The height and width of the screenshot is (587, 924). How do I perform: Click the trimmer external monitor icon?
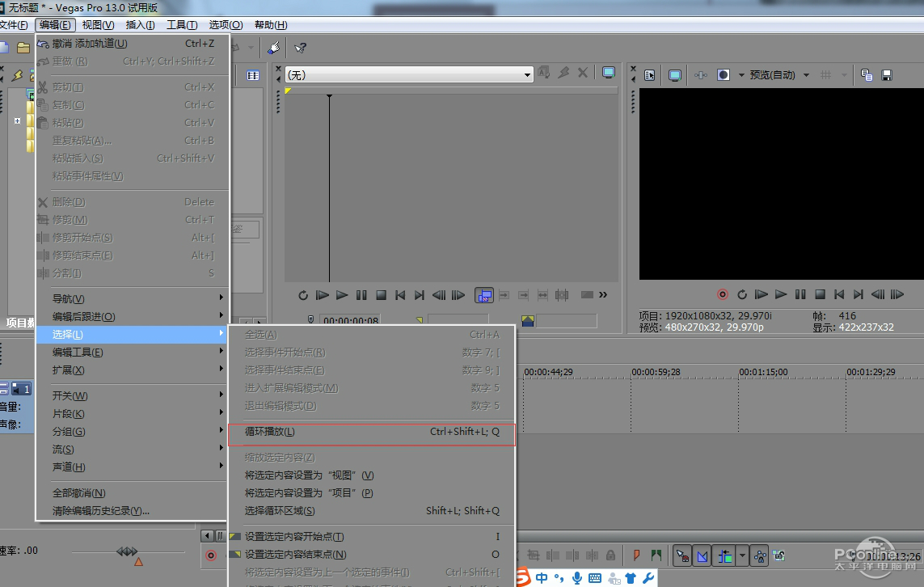609,73
